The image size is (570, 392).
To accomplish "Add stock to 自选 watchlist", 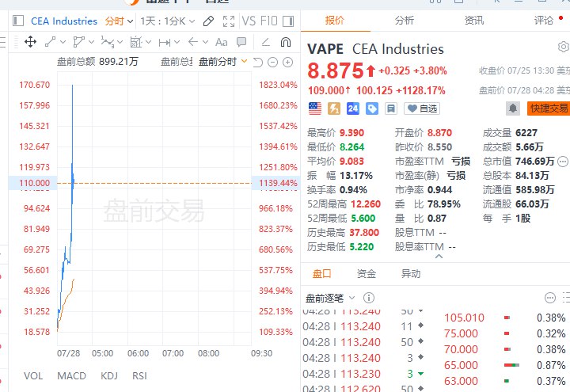I will point(422,108).
